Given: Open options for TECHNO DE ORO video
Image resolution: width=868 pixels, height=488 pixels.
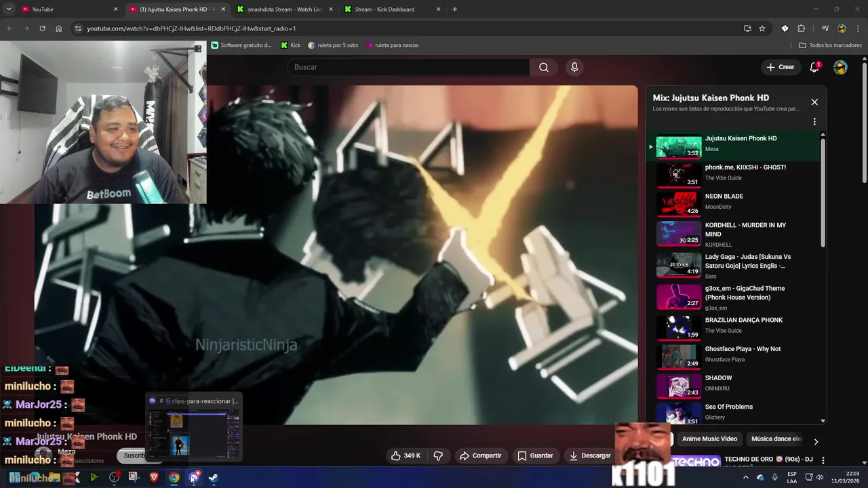Looking at the screenshot, I should 823,460.
